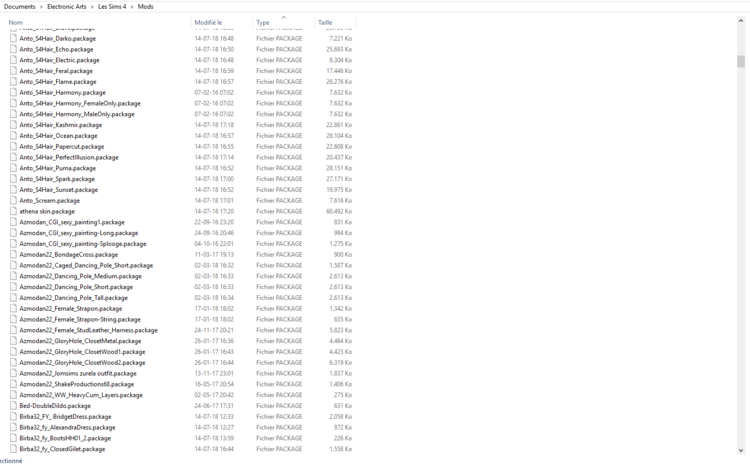Click the date 14-07-18 17:14
The image size is (750, 464).
pos(214,157)
